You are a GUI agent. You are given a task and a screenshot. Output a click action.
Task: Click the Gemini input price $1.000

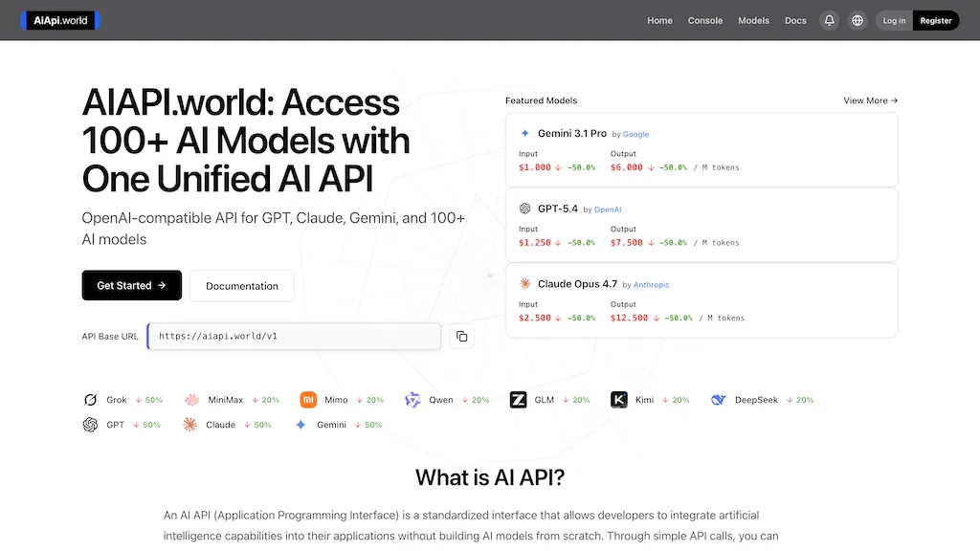534,167
